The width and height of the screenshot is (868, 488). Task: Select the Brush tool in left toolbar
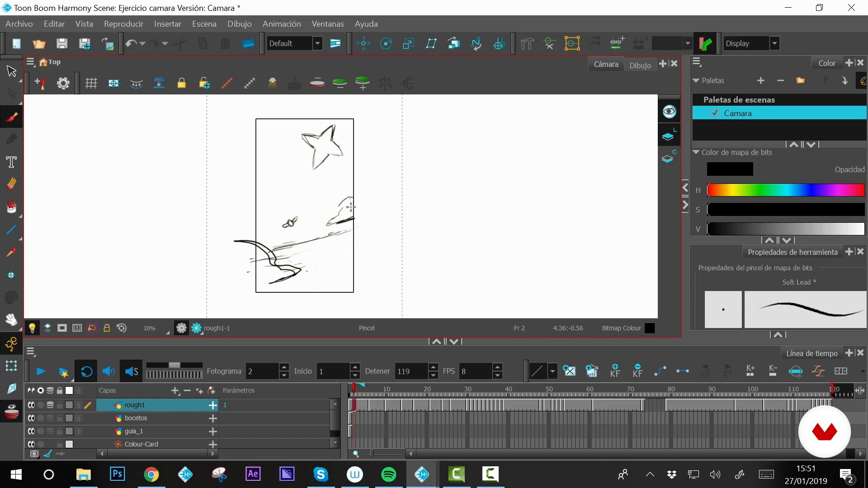pyautogui.click(x=11, y=117)
